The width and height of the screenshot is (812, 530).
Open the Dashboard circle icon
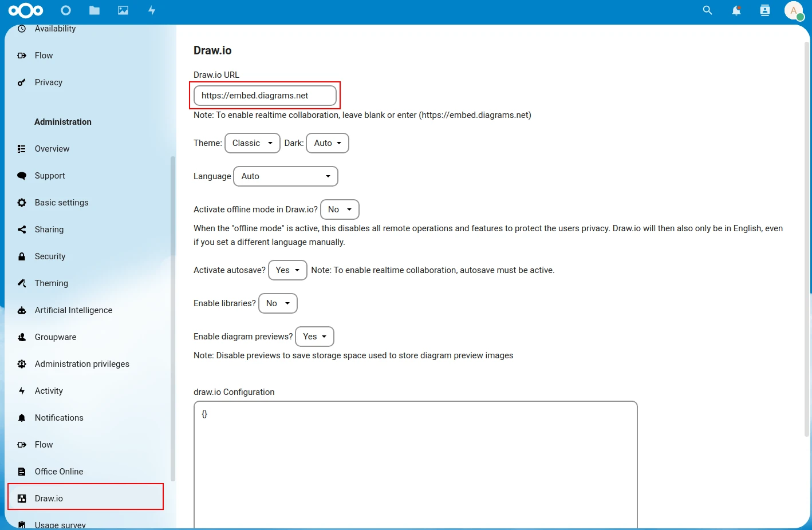pos(66,10)
